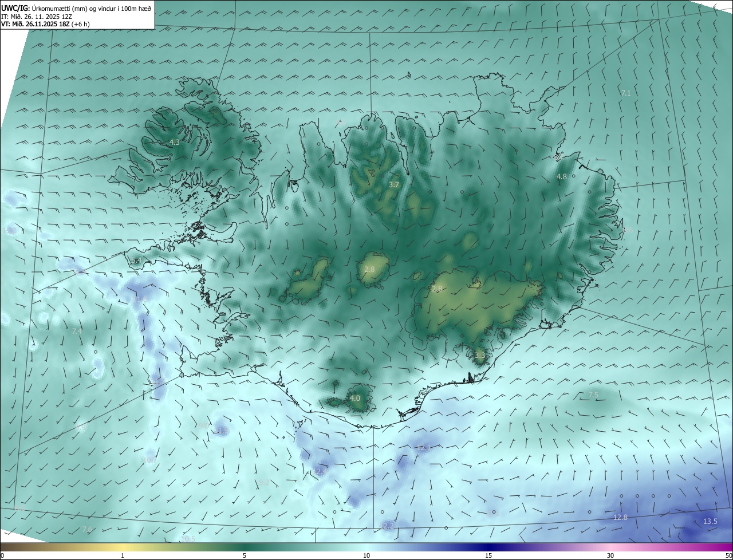
Task: Click the 7.4 value over the western sea
Action: coord(77,331)
